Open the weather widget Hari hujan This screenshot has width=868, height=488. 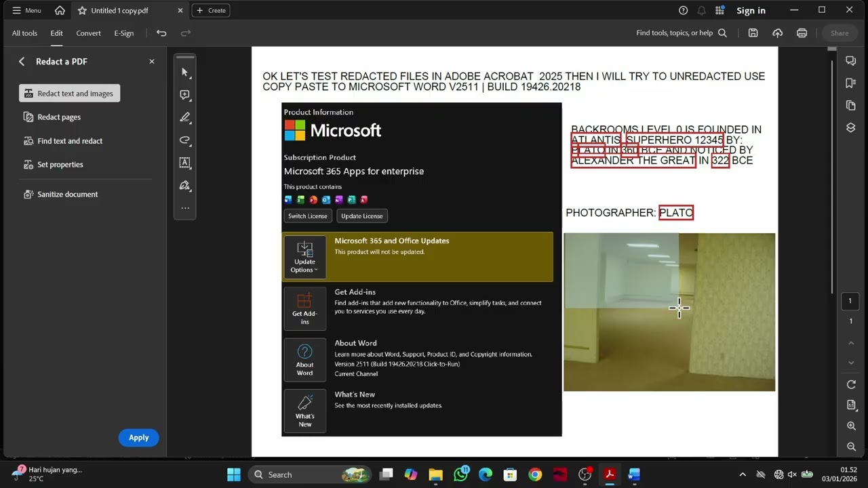click(47, 474)
